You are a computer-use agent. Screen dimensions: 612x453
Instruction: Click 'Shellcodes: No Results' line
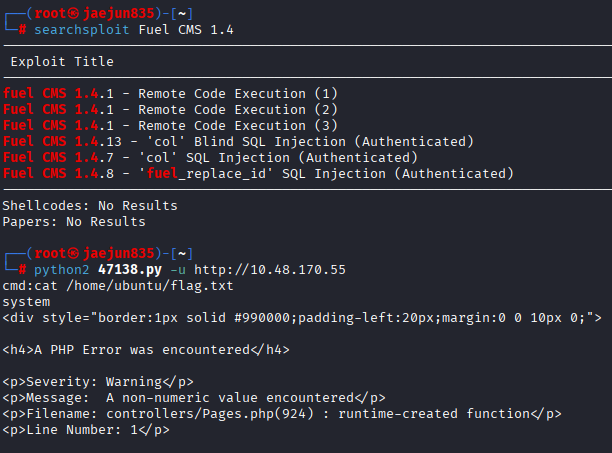pos(90,206)
